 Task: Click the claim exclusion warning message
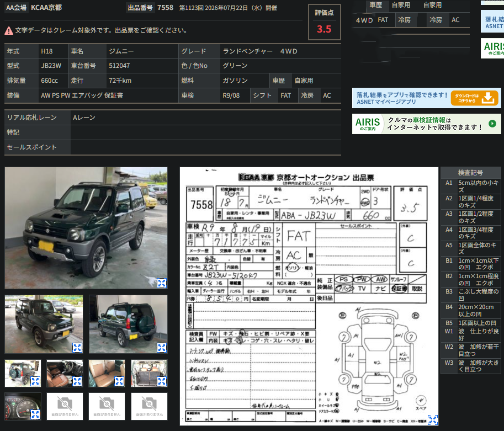pos(101,30)
